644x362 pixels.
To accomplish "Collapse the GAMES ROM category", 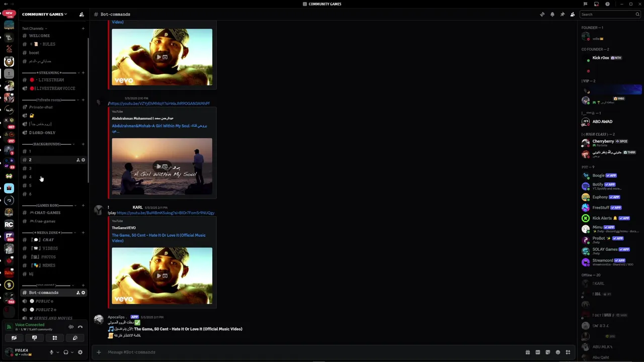I will pos(49,206).
